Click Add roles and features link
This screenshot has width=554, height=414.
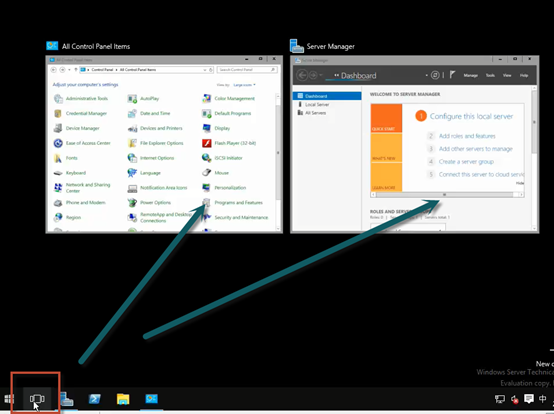(467, 136)
